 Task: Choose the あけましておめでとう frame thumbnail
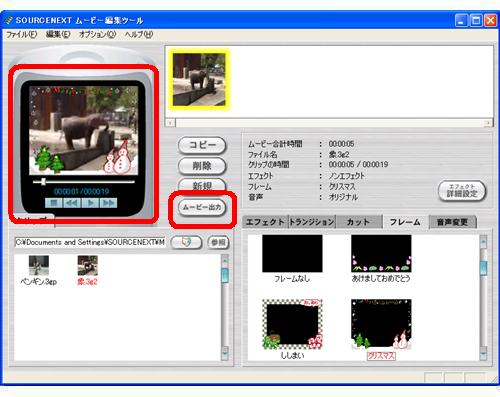[381, 254]
